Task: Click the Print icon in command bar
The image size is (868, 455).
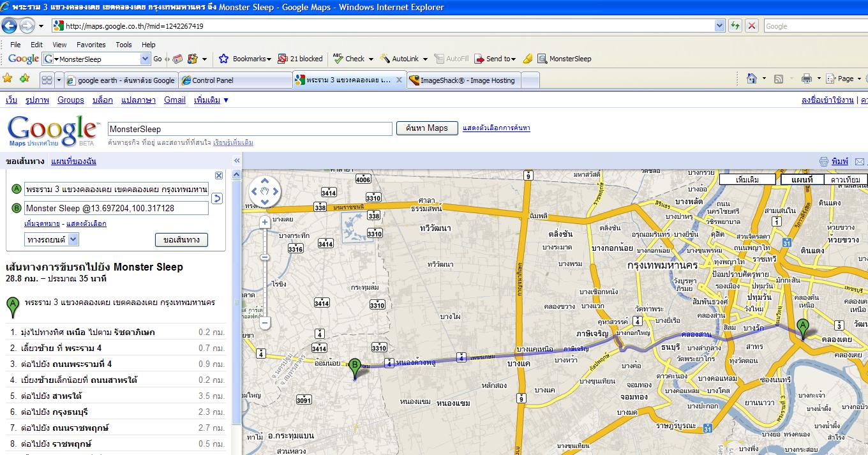Action: point(807,78)
